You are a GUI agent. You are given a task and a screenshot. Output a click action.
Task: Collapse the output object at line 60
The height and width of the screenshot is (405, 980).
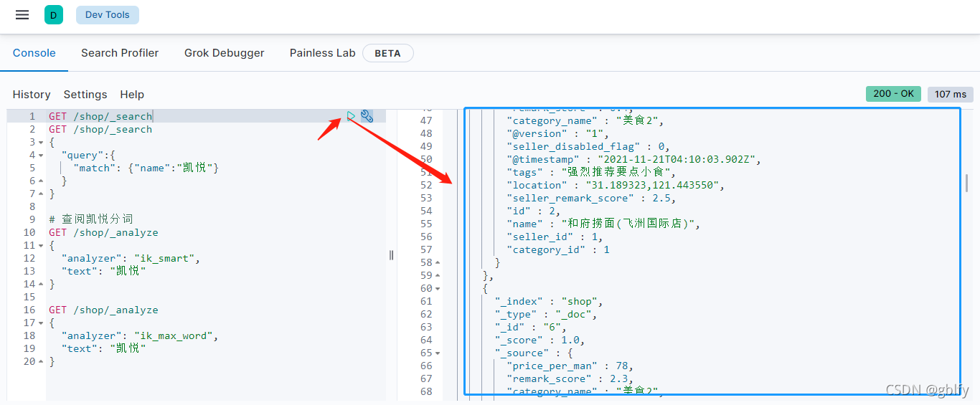438,289
